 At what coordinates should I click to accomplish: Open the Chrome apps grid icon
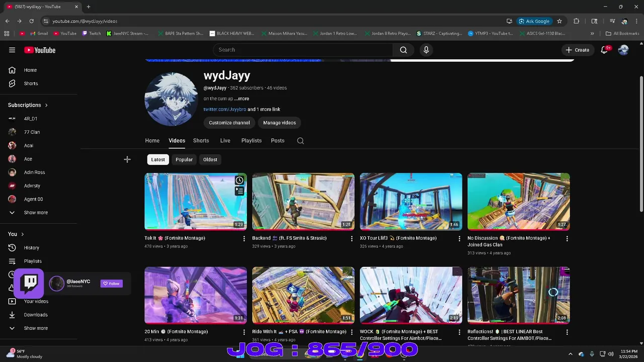click(x=7, y=34)
